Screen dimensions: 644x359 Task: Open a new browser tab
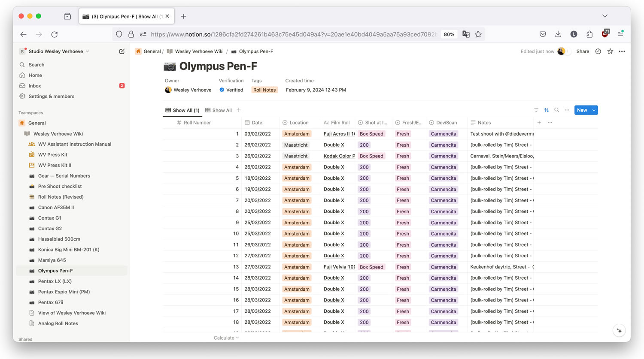pyautogui.click(x=183, y=16)
